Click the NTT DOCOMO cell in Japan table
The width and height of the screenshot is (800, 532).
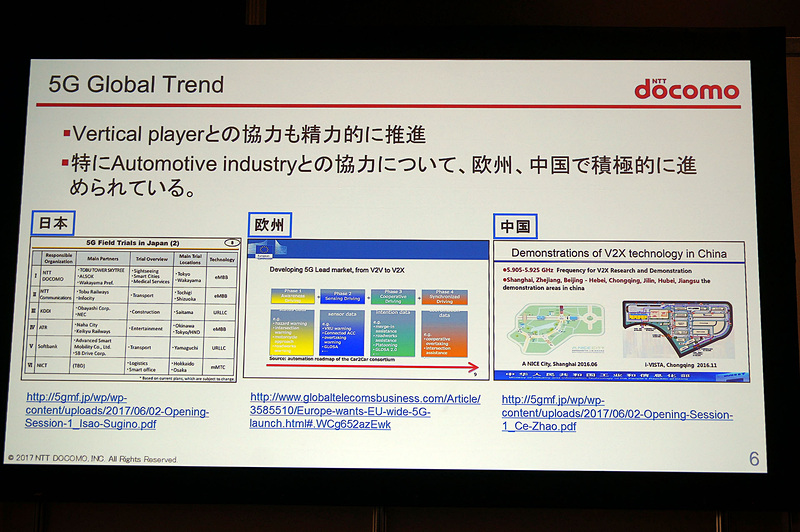(56, 276)
